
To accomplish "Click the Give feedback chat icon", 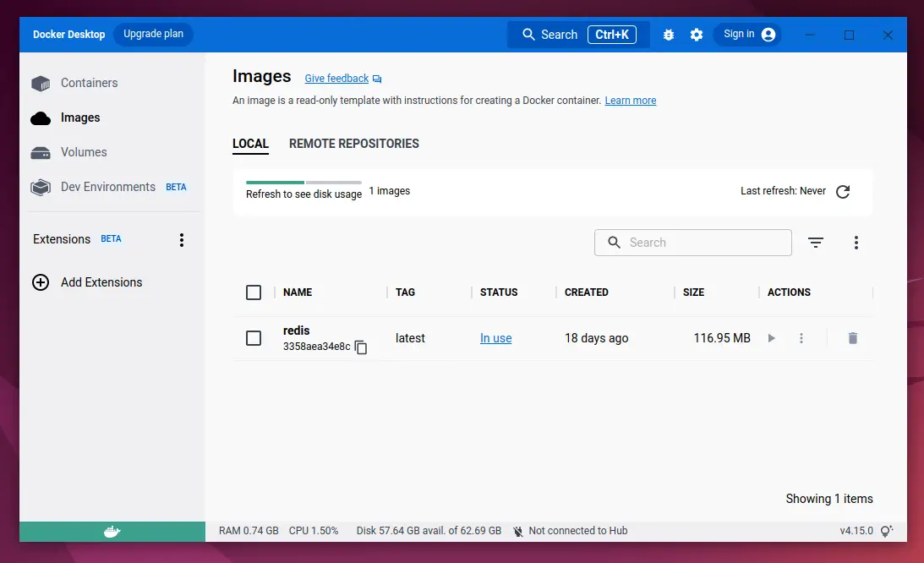I will coord(377,79).
